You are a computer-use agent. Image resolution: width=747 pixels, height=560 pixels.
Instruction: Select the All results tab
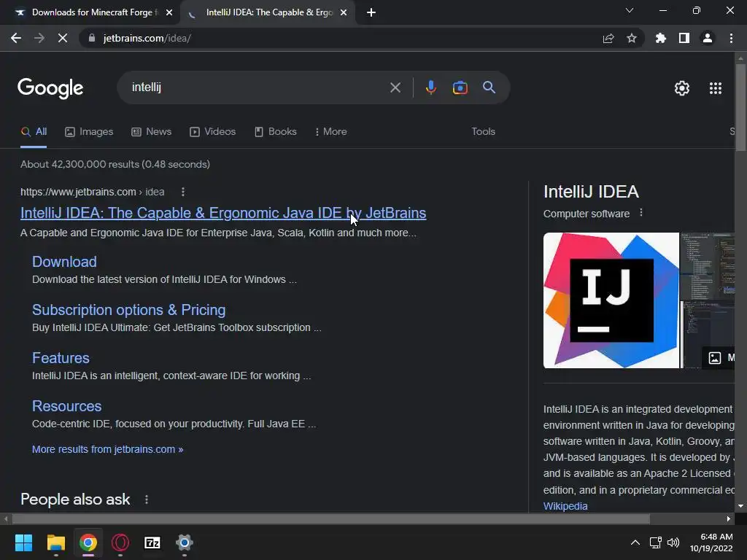(x=34, y=131)
